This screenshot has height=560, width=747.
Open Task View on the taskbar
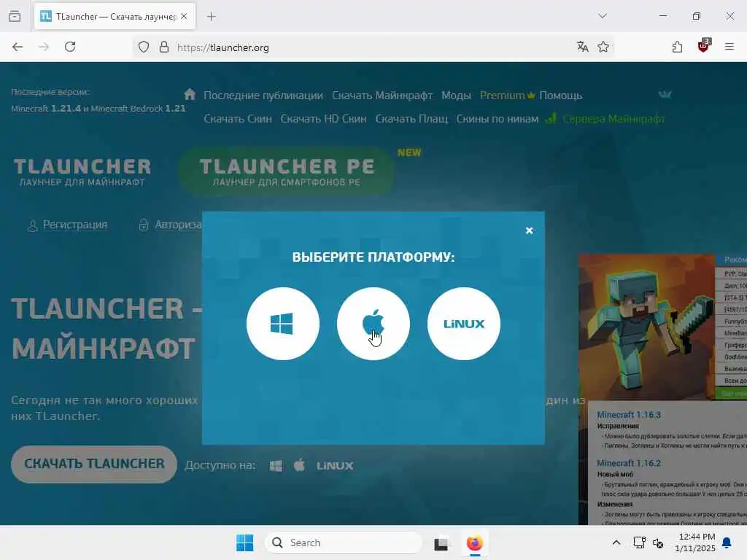pyautogui.click(x=441, y=543)
